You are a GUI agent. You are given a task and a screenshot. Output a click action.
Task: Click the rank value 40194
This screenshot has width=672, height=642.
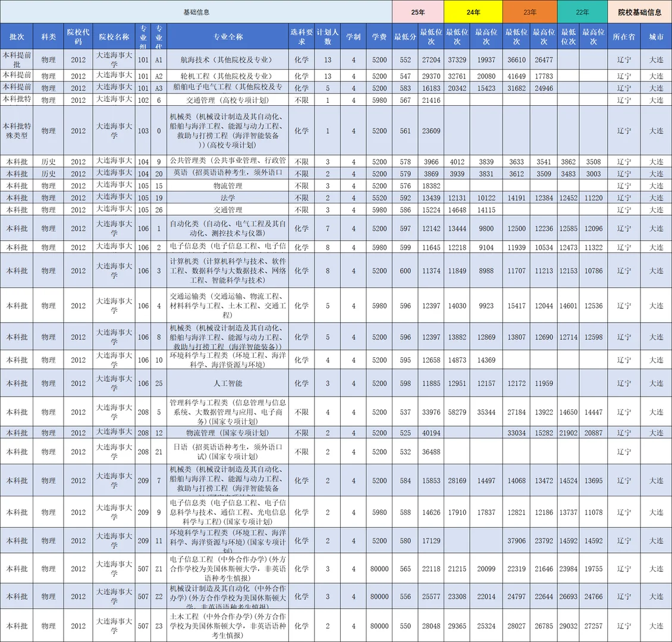coord(431,433)
